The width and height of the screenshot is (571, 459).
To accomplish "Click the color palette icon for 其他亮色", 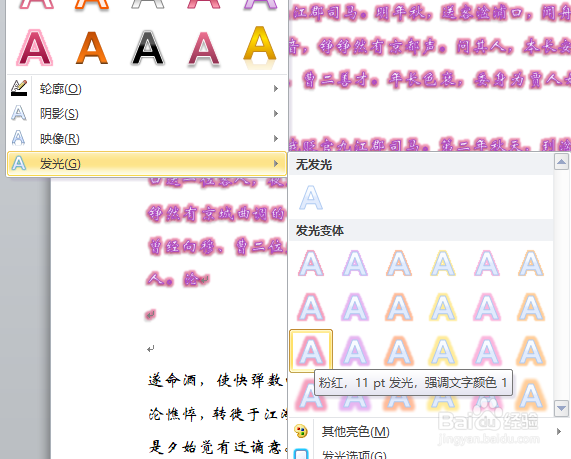I will (x=301, y=432).
